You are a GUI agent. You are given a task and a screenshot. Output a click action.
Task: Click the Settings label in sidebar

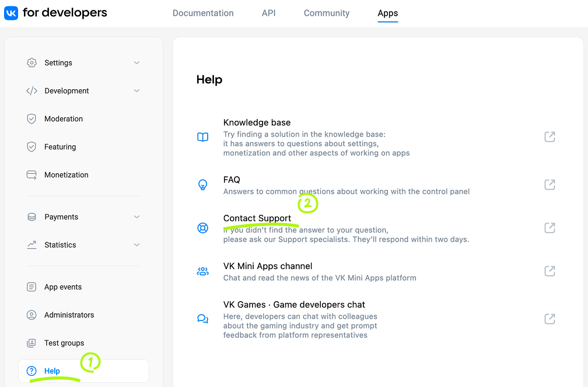click(x=58, y=62)
